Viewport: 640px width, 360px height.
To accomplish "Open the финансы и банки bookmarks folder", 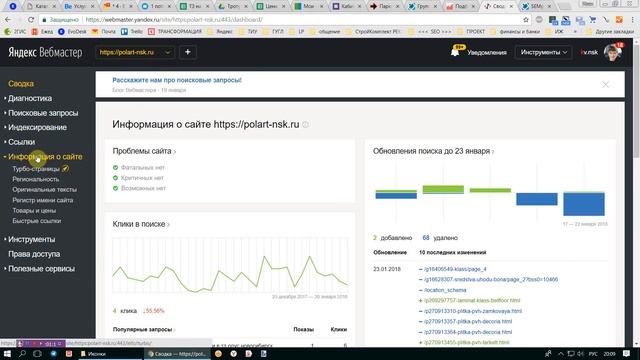I will [x=516, y=31].
